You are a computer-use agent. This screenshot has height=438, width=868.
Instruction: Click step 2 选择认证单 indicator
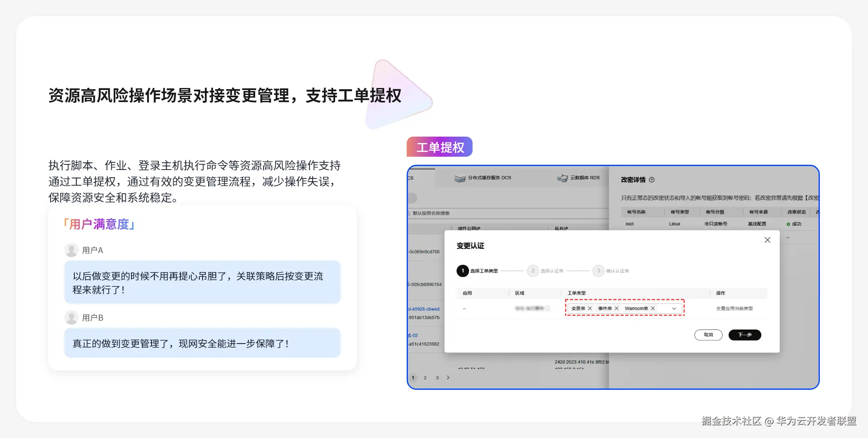(x=533, y=271)
